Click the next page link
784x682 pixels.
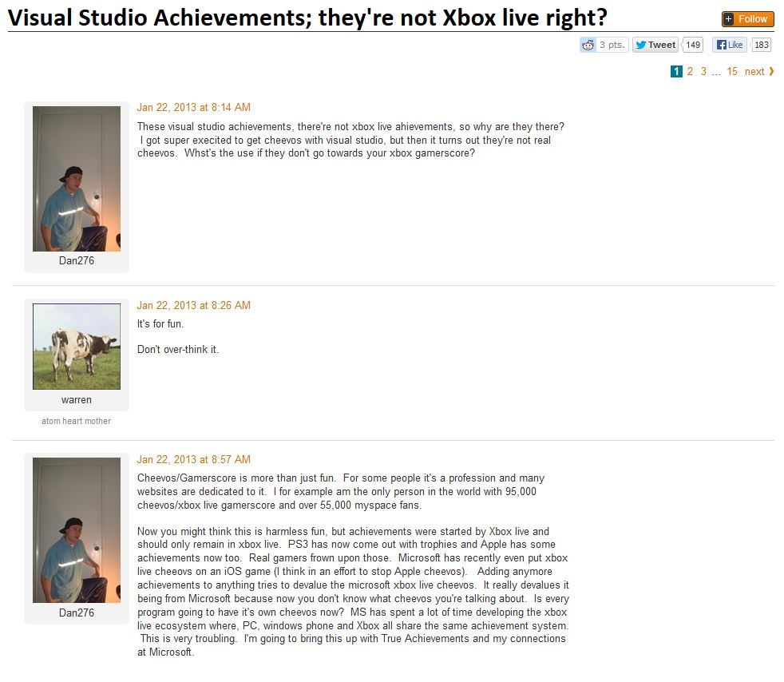click(759, 72)
